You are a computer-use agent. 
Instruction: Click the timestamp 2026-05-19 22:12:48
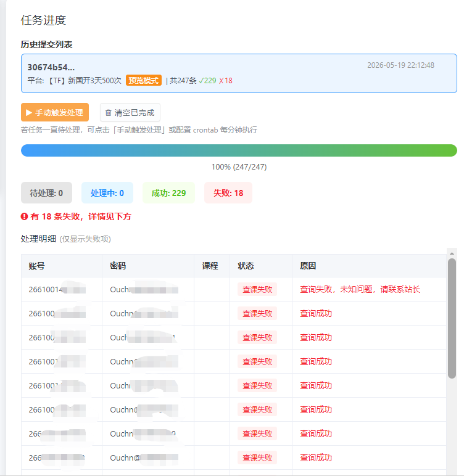click(401, 65)
